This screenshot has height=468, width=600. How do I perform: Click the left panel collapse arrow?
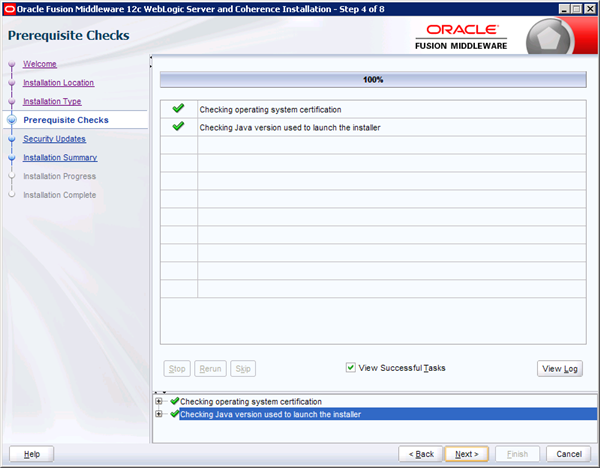[151, 57]
